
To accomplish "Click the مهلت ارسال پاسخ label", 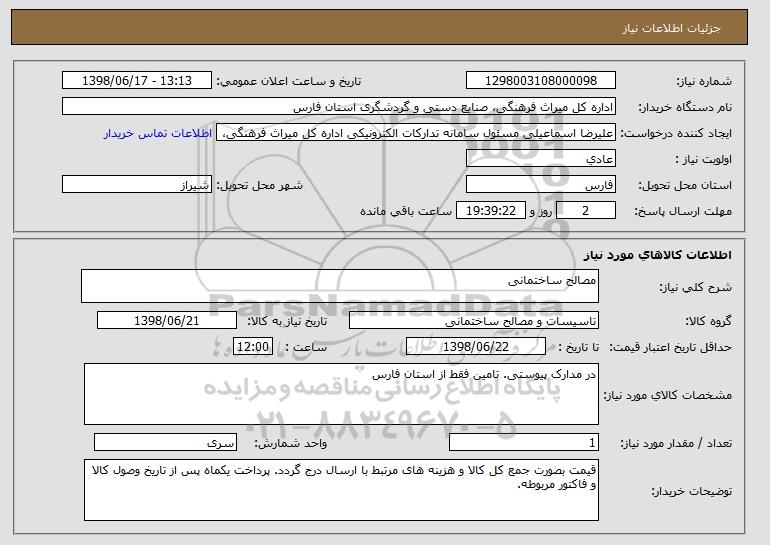I will (x=683, y=211).
